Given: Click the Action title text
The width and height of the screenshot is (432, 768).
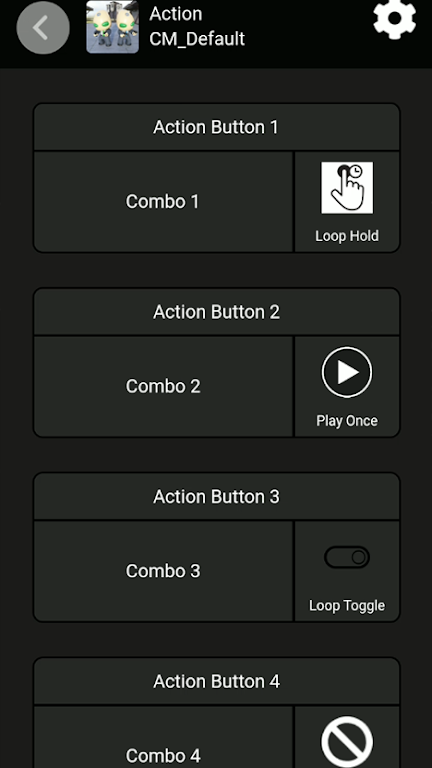Looking at the screenshot, I should (176, 14).
